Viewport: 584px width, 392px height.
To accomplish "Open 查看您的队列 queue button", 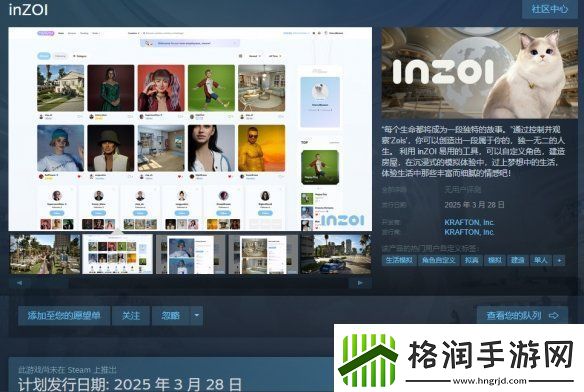I will click(522, 316).
